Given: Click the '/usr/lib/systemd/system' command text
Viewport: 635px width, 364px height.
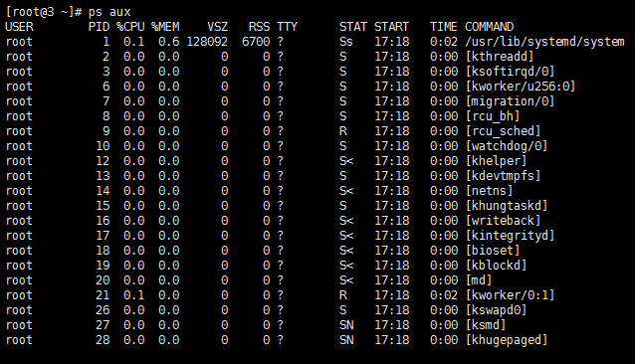Looking at the screenshot, I should 544,42.
